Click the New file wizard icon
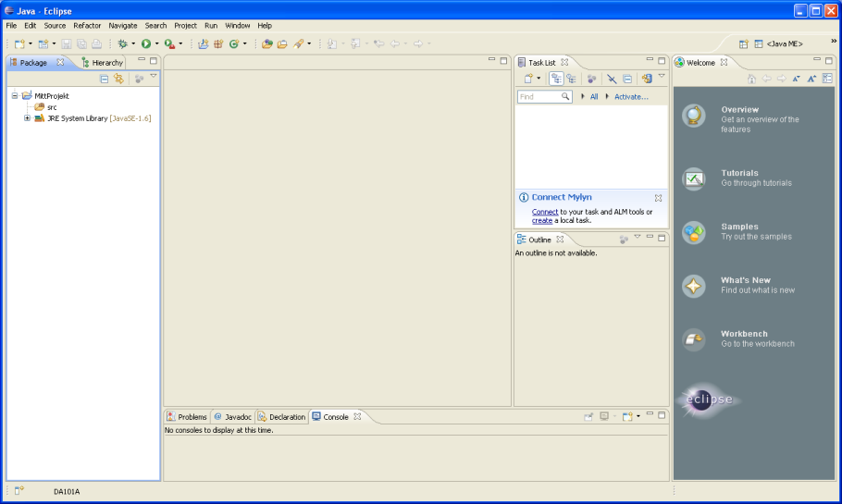 click(19, 44)
